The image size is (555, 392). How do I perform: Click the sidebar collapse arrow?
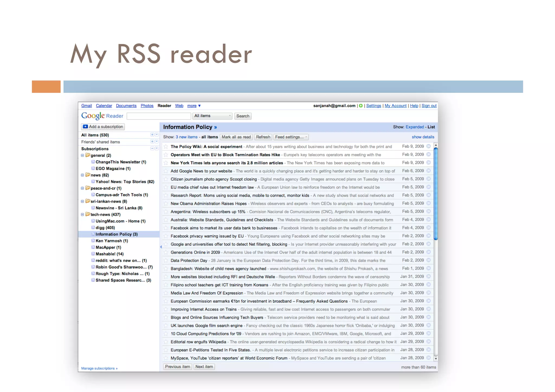click(161, 247)
